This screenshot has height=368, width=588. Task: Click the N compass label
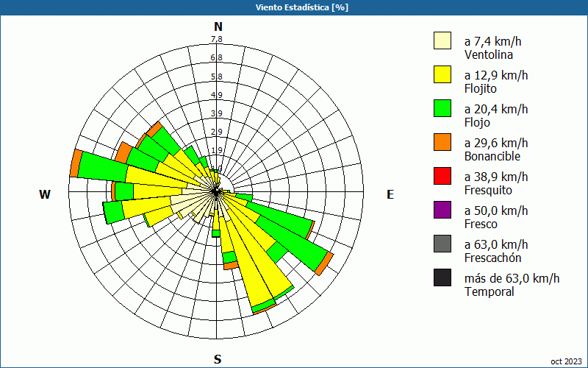pos(218,26)
